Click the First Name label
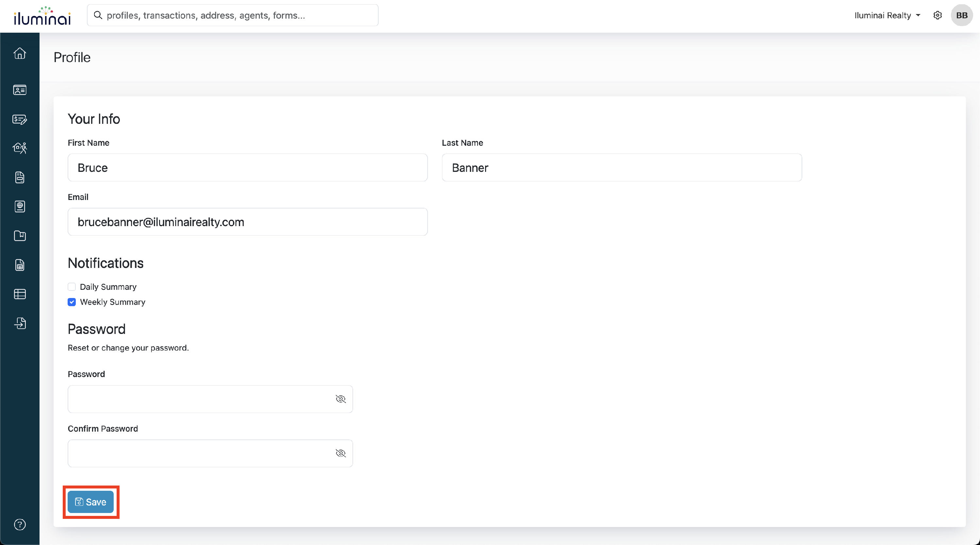Screen dimensions: 980x545 tap(89, 143)
